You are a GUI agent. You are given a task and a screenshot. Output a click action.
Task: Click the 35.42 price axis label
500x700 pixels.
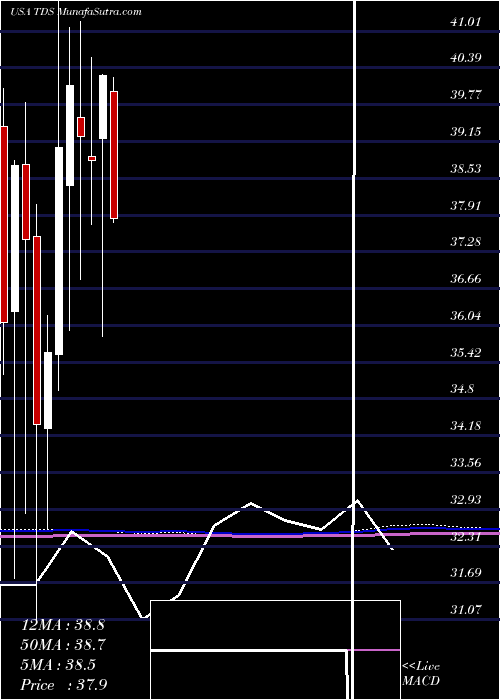[466, 353]
